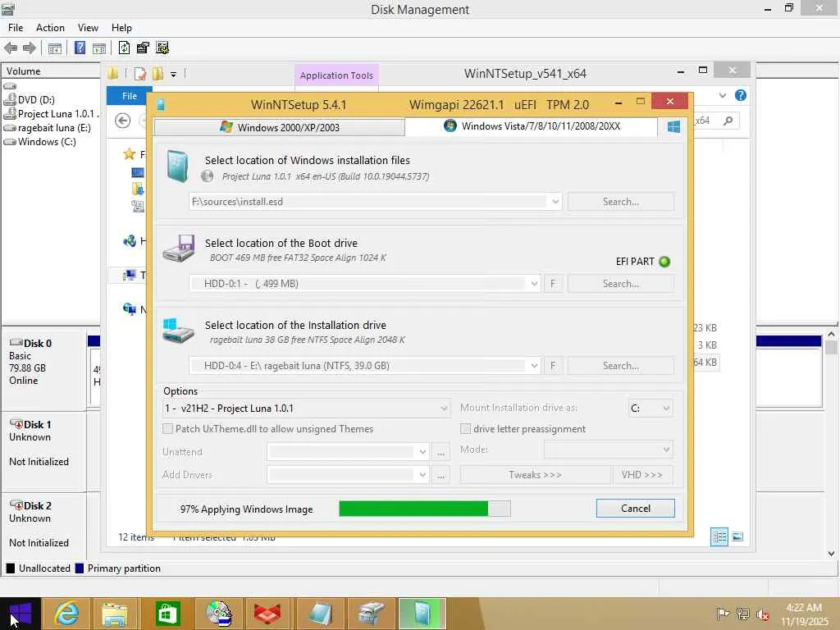Expand the Explorer ribbon chevron
This screenshot has height=630, width=840.
tap(722, 95)
